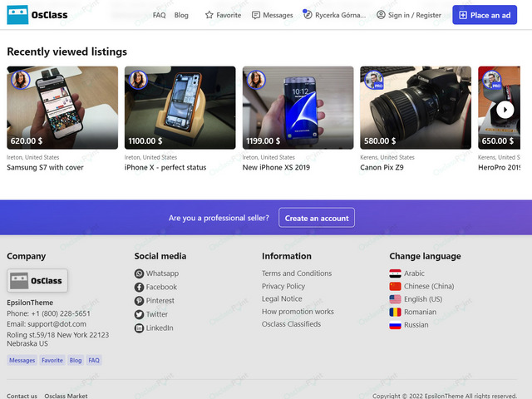
Task: Open the FAQ page from header
Action: 159,15
